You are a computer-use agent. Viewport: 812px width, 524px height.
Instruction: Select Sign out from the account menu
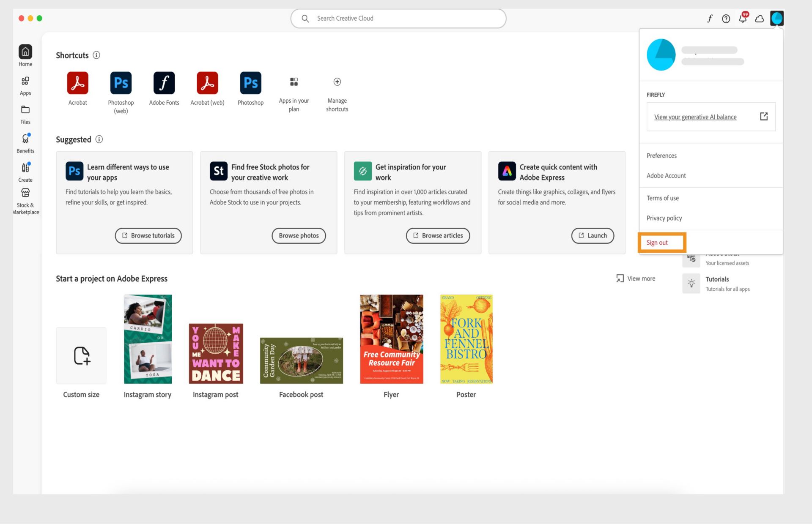pos(656,242)
